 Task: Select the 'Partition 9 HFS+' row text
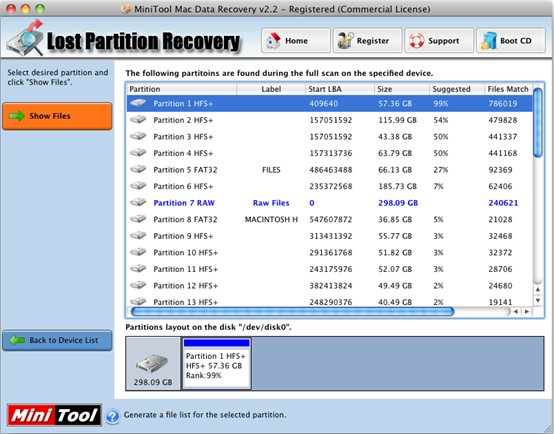(183, 236)
